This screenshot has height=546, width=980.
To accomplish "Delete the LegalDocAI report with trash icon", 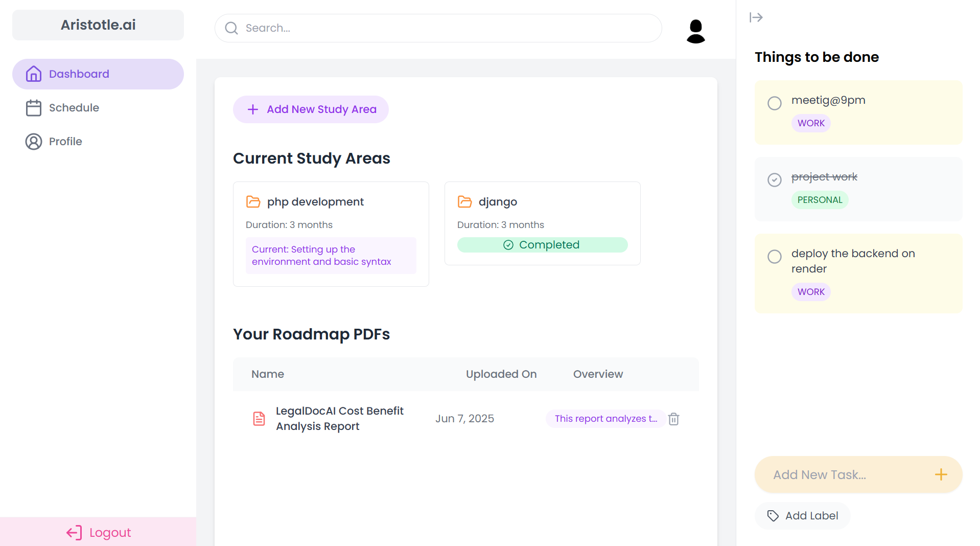I will pyautogui.click(x=673, y=419).
